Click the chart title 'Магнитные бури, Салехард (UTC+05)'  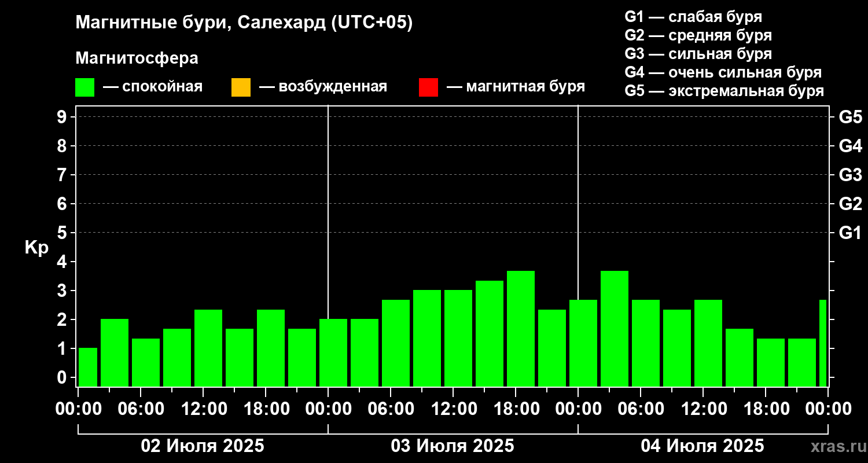[244, 23]
